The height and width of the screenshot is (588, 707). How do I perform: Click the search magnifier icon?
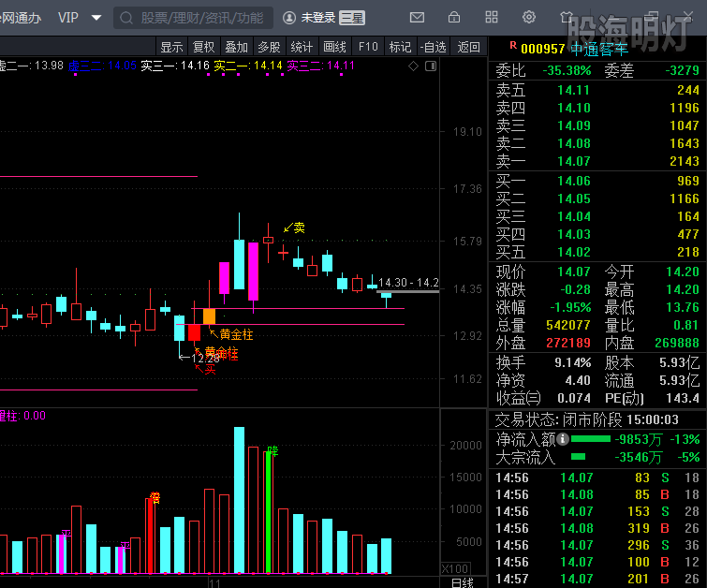(126, 18)
